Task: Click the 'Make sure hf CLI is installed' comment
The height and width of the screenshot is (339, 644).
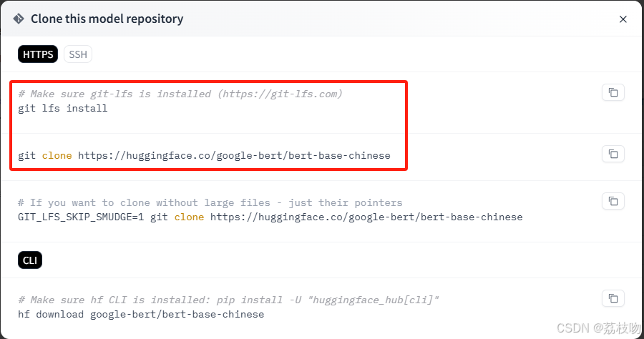Action: pyautogui.click(x=228, y=300)
